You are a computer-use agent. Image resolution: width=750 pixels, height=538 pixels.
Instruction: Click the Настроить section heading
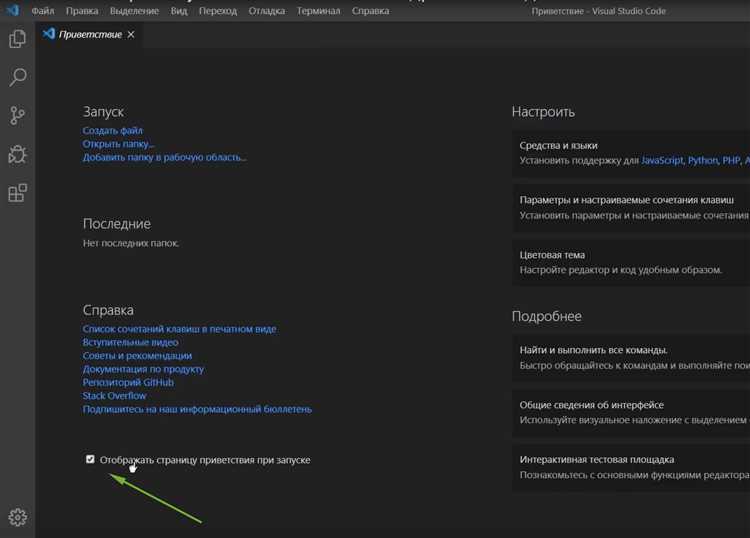click(x=543, y=112)
